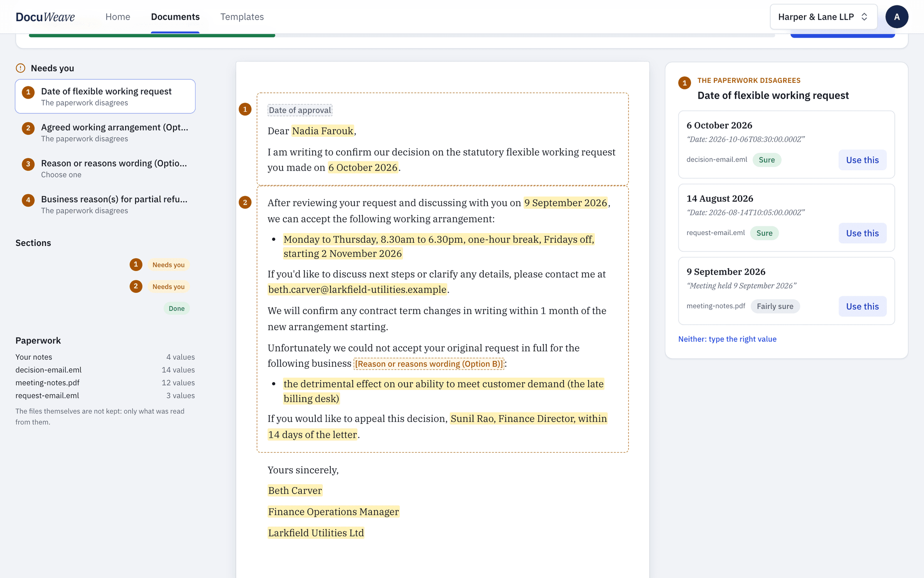Select section 2 badge in Sections list

point(136,286)
